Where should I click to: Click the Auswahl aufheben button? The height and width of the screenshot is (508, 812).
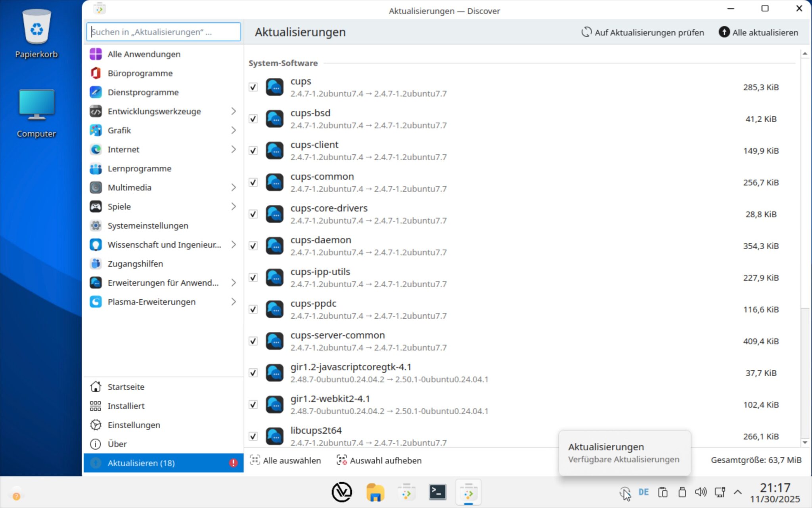click(x=379, y=460)
